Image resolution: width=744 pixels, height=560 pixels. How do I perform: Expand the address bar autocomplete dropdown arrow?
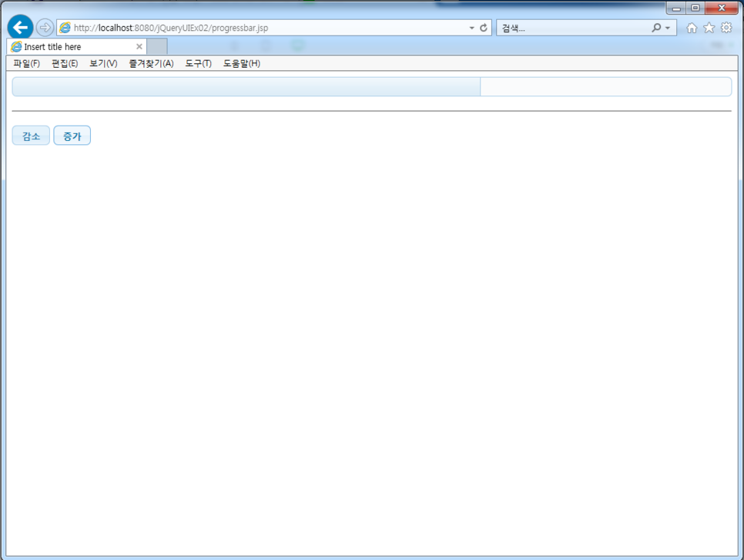[x=471, y=28]
